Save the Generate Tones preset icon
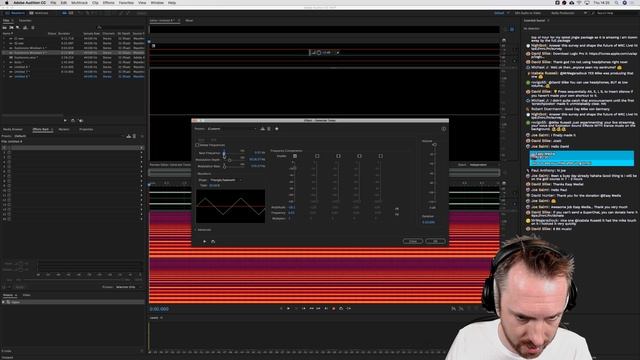The width and height of the screenshot is (640, 360). point(262,129)
